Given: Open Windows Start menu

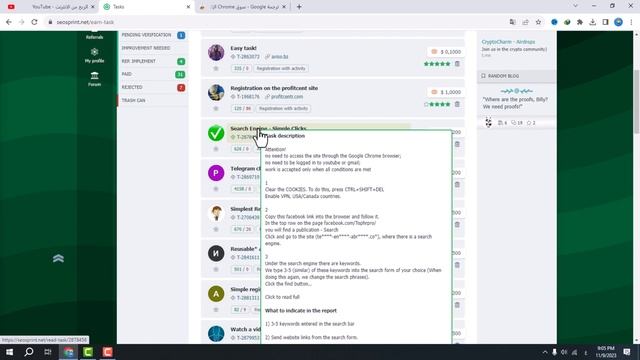Looking at the screenshot, I should 9,352.
